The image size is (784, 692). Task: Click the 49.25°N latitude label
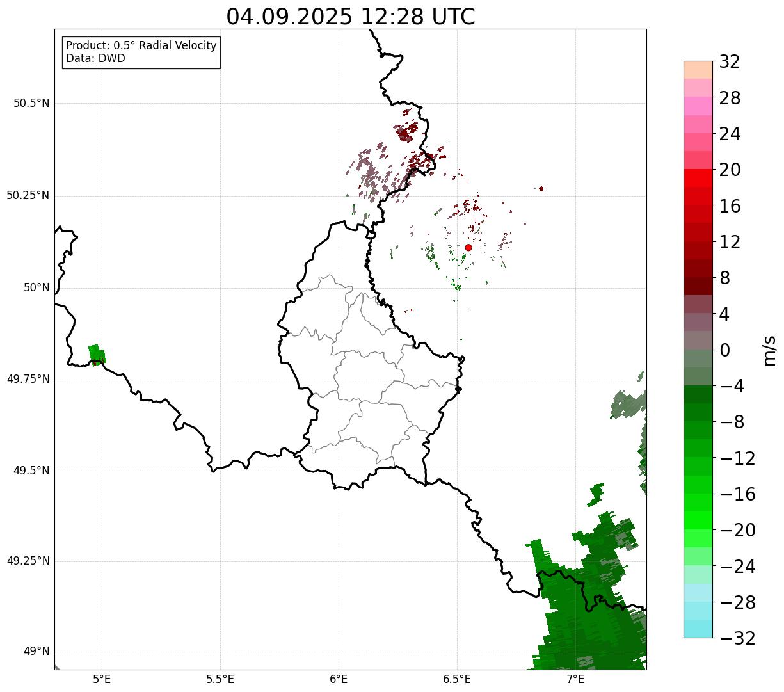pos(28,561)
